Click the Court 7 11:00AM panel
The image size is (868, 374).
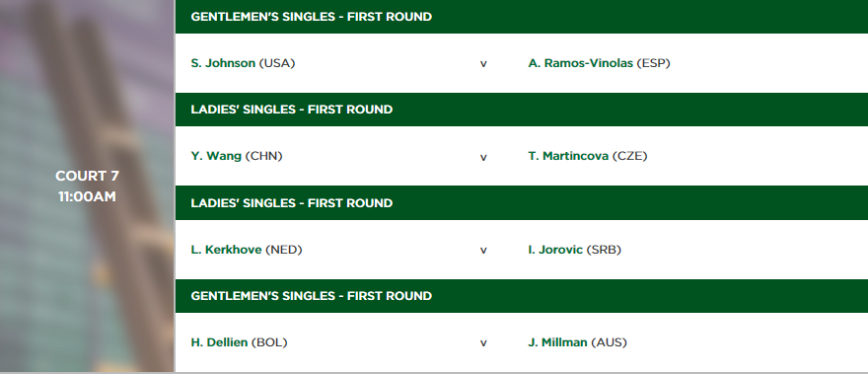(x=87, y=187)
